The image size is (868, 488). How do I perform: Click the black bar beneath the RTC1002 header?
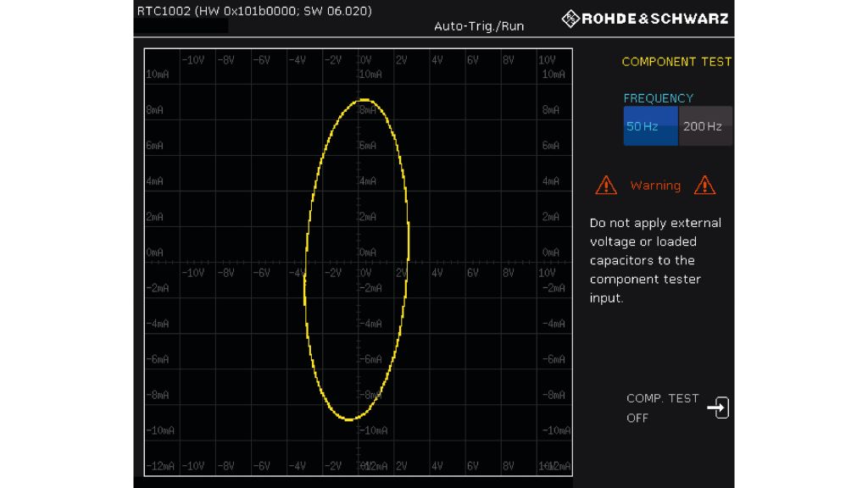click(181, 27)
